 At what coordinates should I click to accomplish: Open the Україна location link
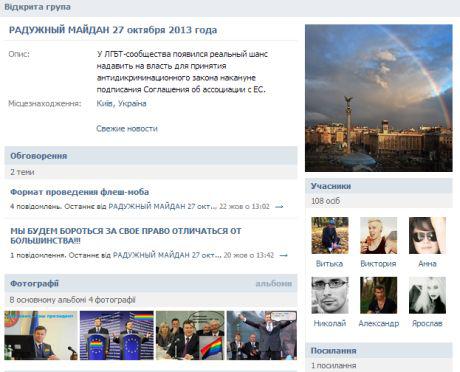pyautogui.click(x=132, y=103)
